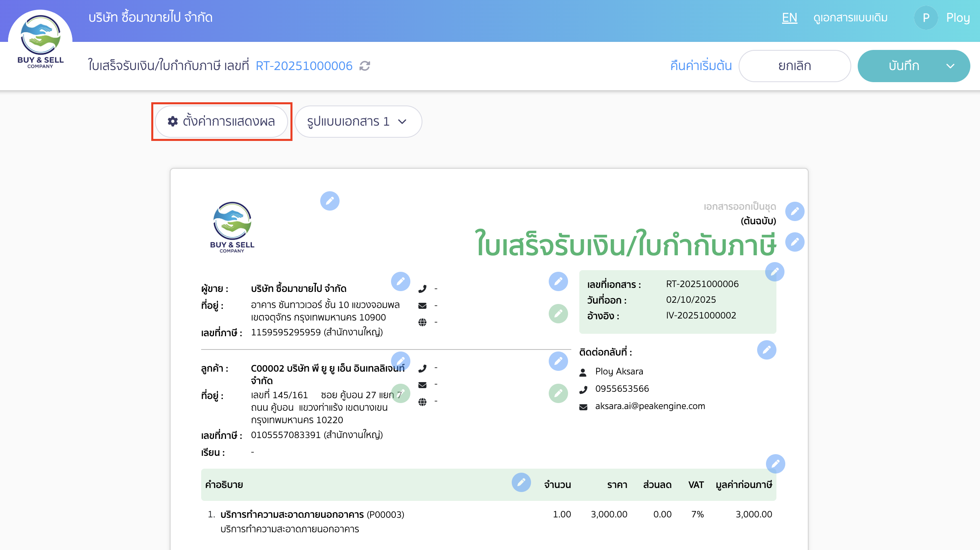Edit the line items table header pencil
The width and height of the screenshot is (980, 550).
pyautogui.click(x=521, y=483)
